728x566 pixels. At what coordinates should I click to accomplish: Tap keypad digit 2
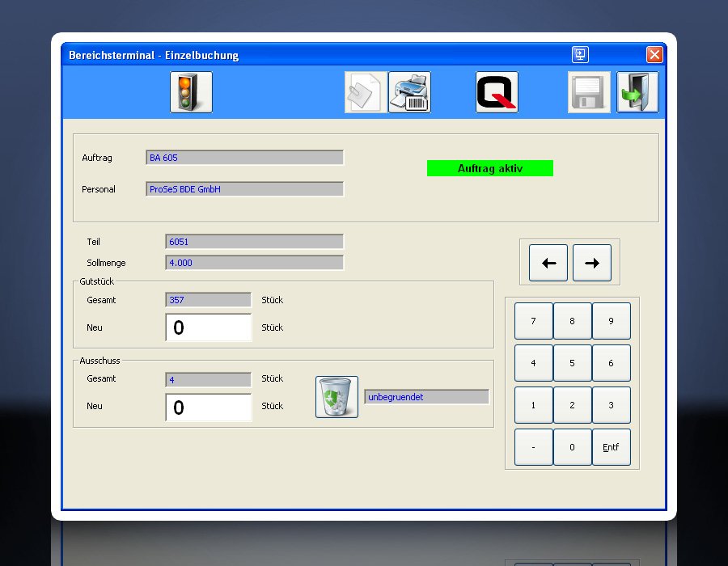[x=573, y=405]
